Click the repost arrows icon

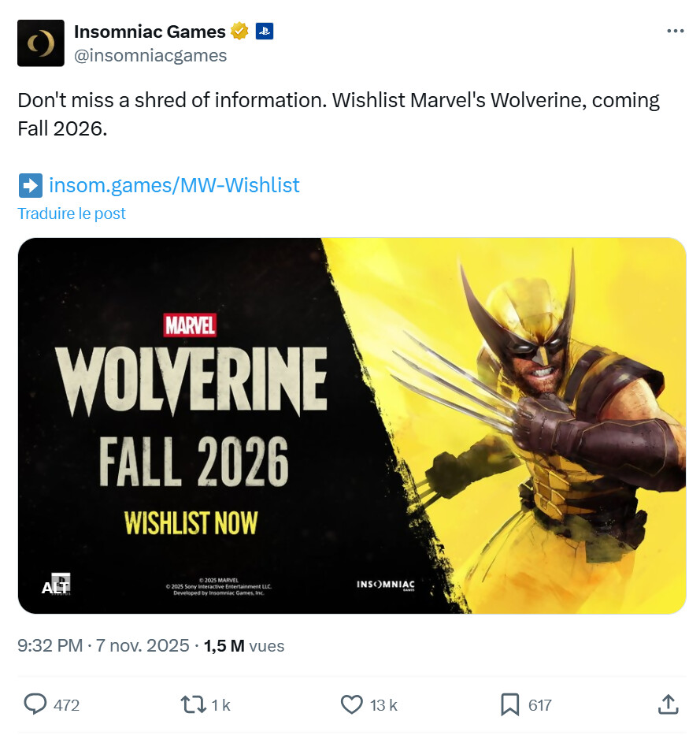pyautogui.click(x=193, y=704)
